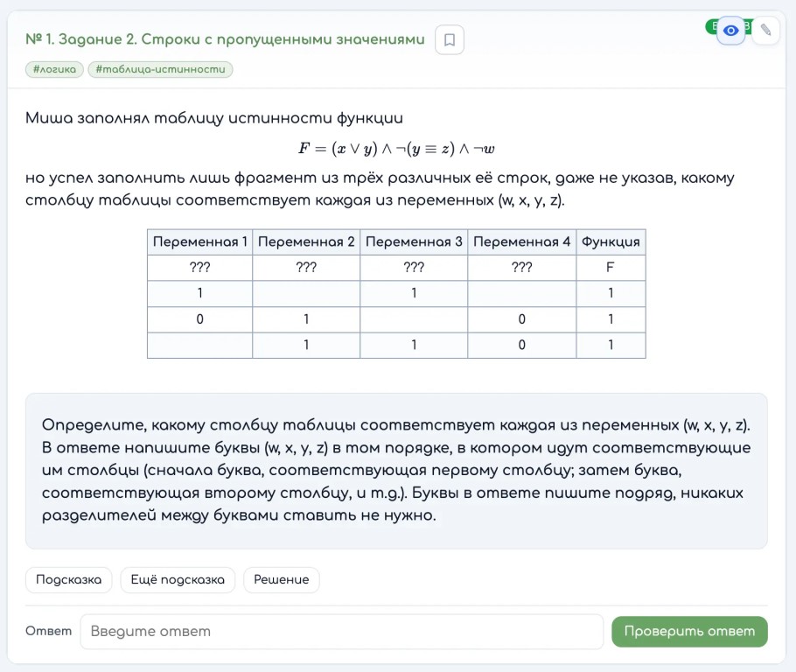This screenshot has width=796, height=672.
Task: Reveal the hint with Подсказка button
Action: pos(68,579)
